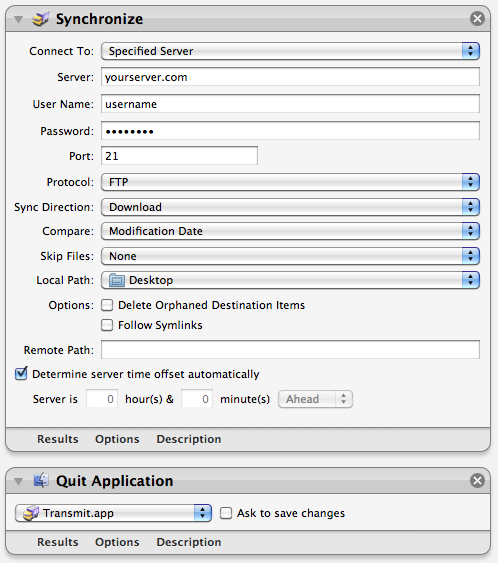Open the Protocol dropdown showing FTP

point(290,182)
